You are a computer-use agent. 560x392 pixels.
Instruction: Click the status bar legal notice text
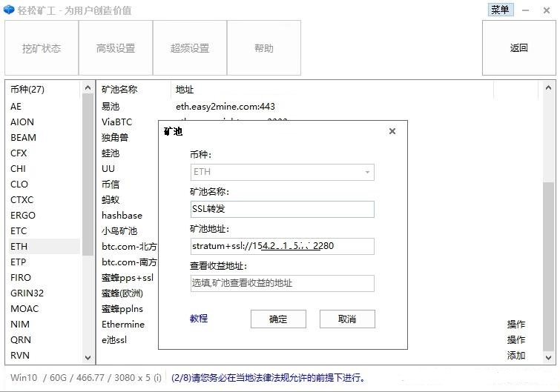(269, 378)
